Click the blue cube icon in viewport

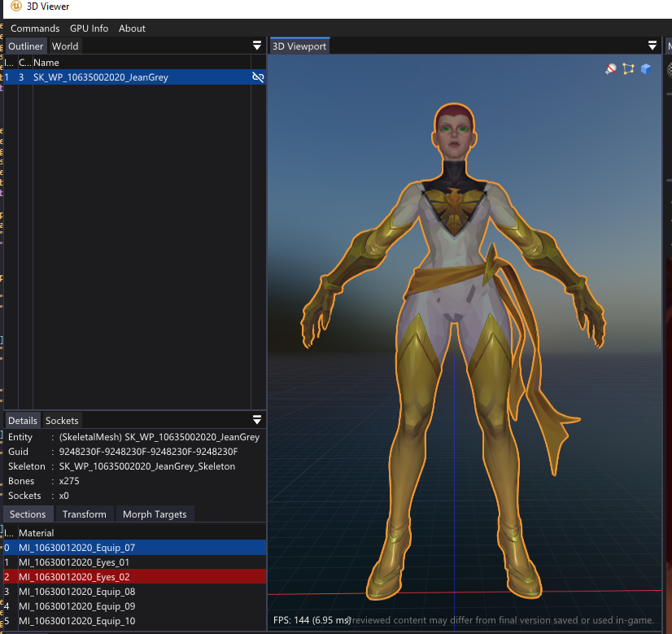(x=646, y=69)
